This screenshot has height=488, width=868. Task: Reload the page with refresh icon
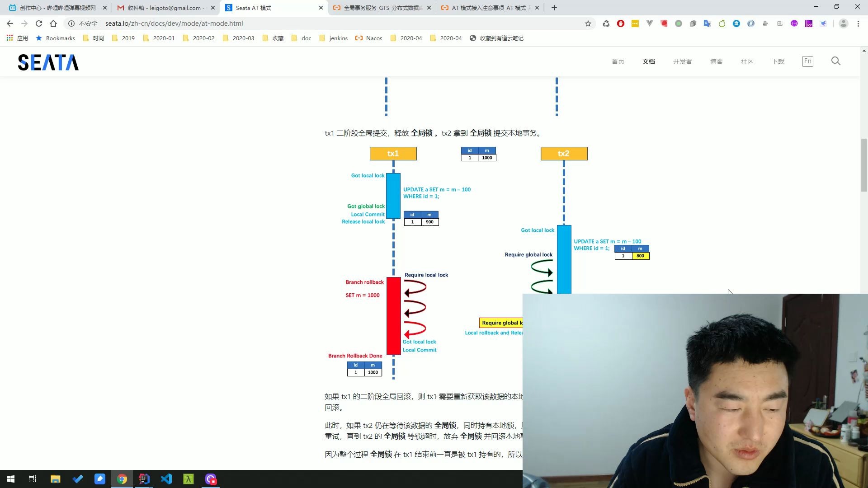point(39,23)
